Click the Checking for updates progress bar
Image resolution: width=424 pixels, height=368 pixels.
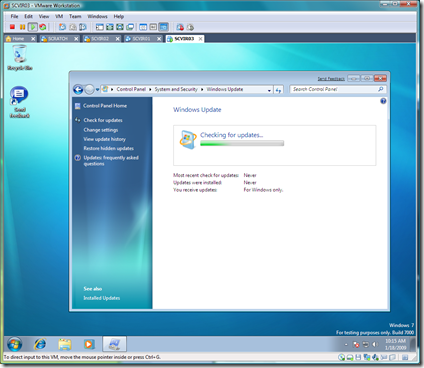242,143
